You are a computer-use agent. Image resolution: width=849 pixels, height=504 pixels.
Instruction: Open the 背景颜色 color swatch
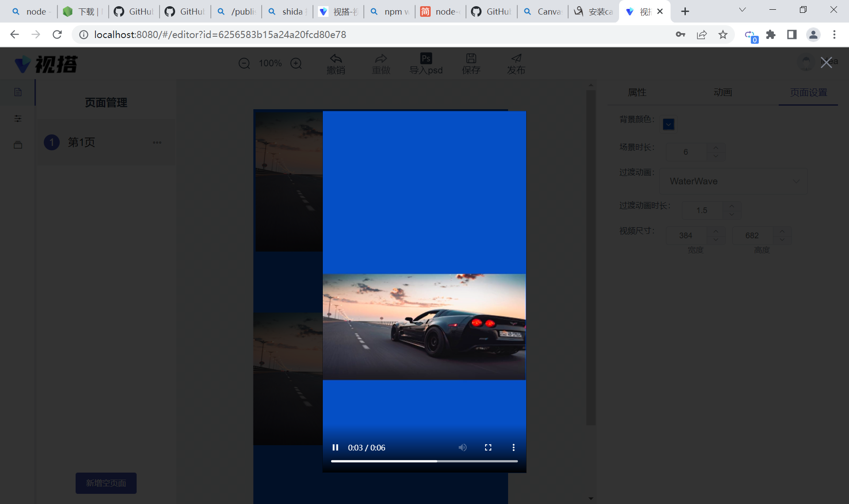668,125
